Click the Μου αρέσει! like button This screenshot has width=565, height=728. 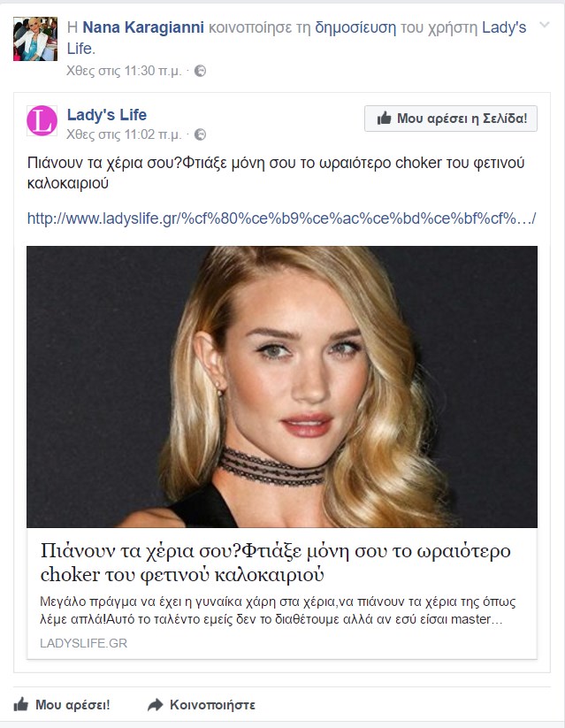pos(62,705)
